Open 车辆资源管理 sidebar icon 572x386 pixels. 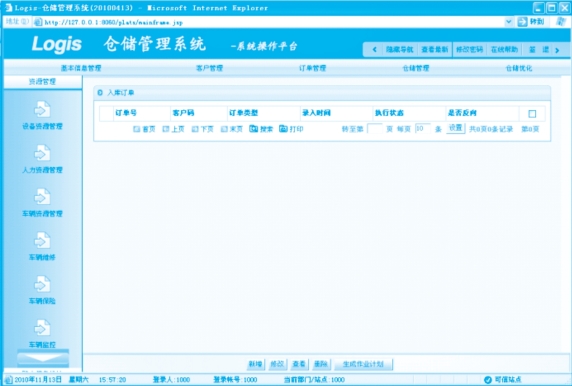click(42, 197)
